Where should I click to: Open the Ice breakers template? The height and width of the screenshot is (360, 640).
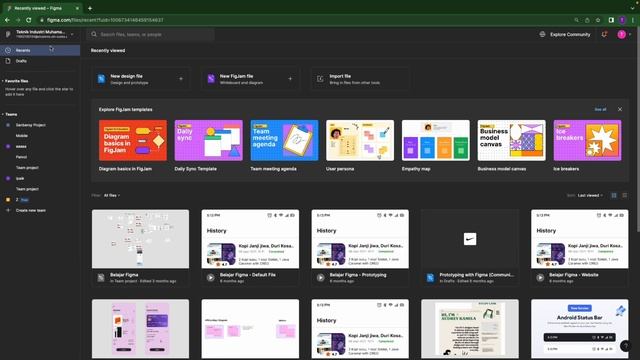click(x=587, y=140)
